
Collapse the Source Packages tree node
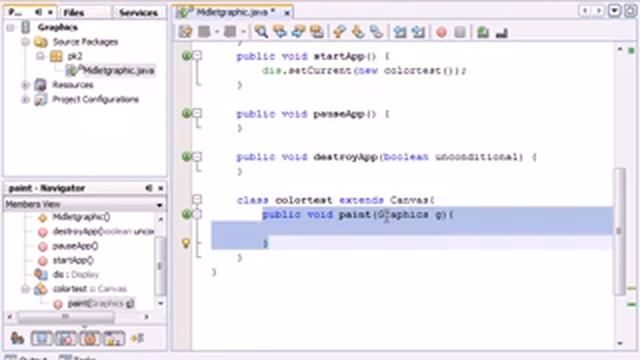tap(25, 42)
